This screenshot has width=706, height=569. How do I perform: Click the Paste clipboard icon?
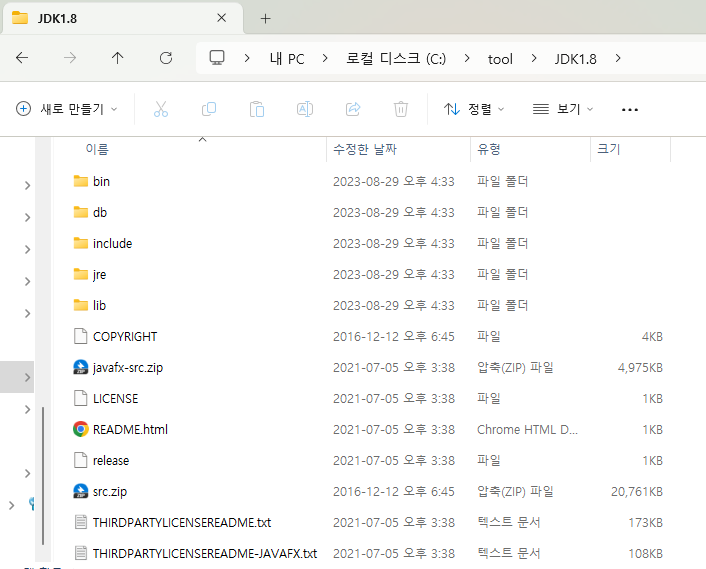coord(257,109)
